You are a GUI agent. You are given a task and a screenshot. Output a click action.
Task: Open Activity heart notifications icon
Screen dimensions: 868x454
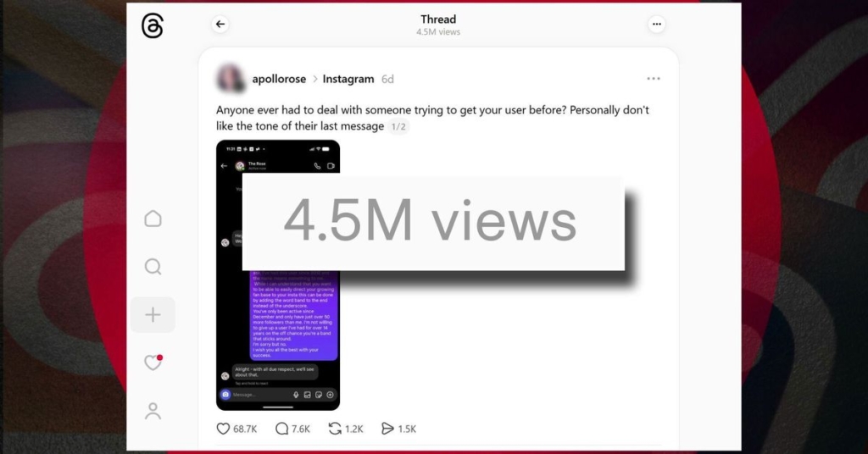click(153, 363)
